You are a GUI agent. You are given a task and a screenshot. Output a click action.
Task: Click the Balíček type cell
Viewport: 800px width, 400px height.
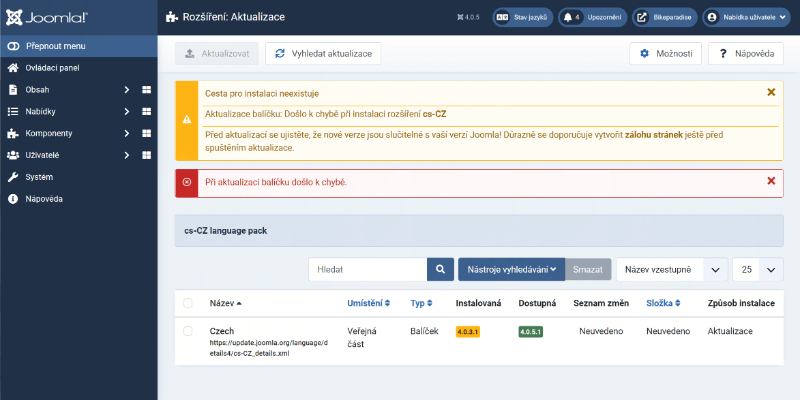pyautogui.click(x=424, y=331)
